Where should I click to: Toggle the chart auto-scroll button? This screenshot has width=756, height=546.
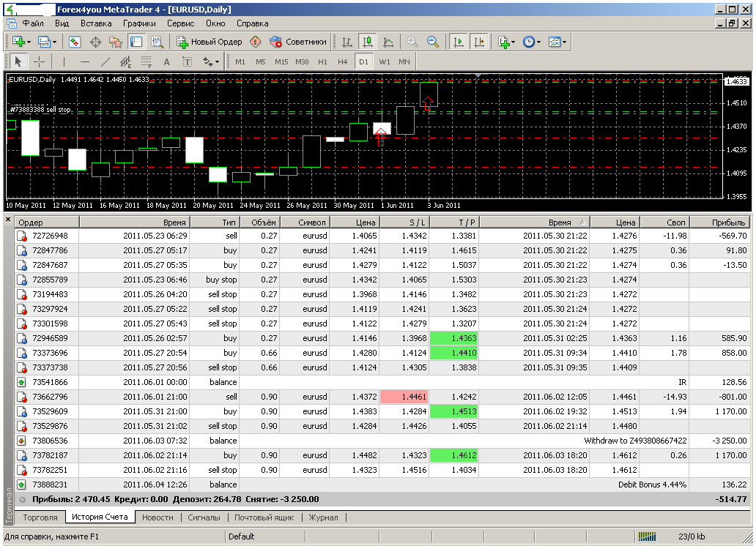(x=459, y=42)
